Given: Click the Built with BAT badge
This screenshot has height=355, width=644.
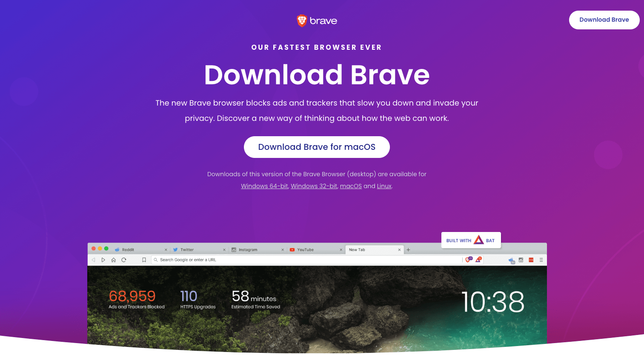Looking at the screenshot, I should click(x=471, y=240).
